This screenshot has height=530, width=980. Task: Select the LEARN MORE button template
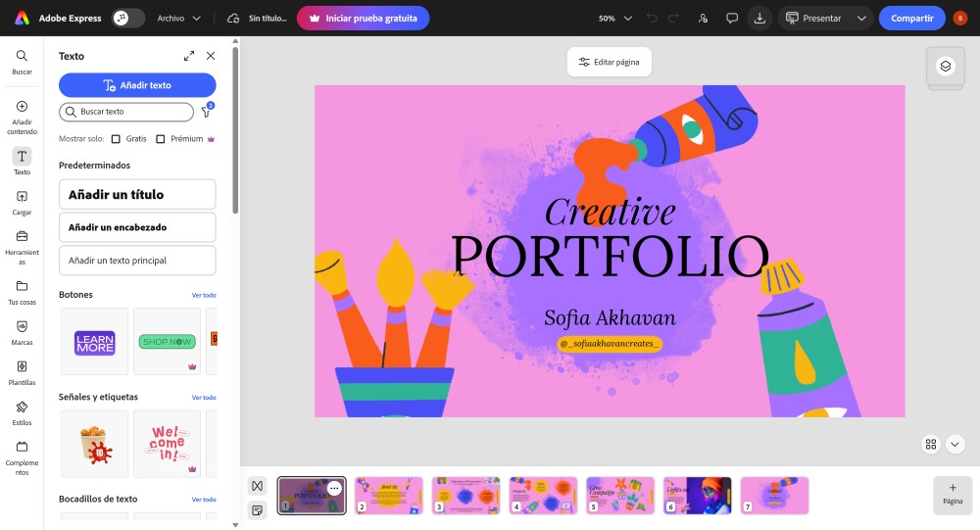[94, 341]
